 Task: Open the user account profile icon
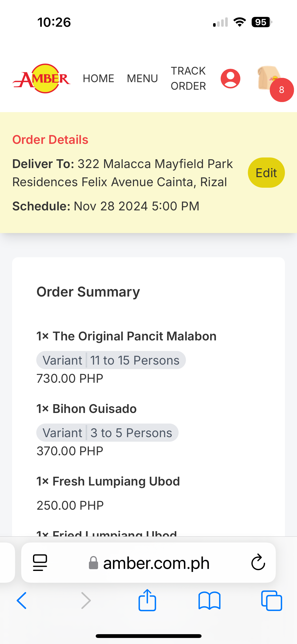point(230,79)
